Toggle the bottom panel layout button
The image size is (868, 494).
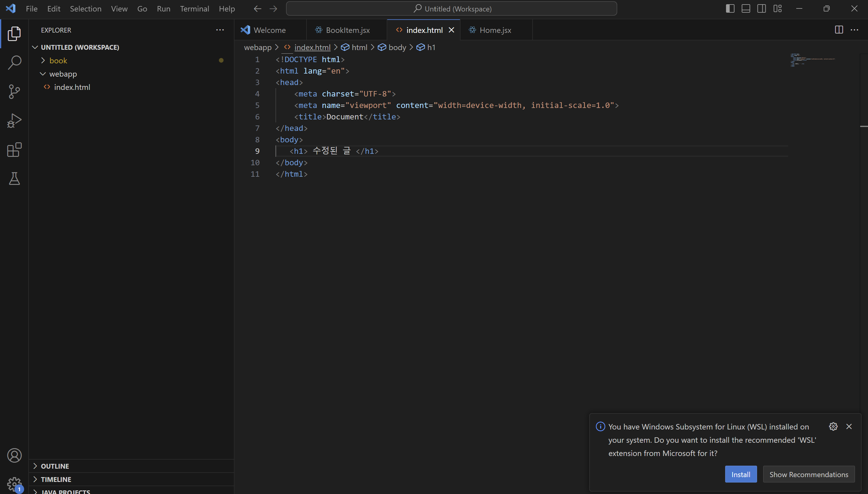[746, 8]
